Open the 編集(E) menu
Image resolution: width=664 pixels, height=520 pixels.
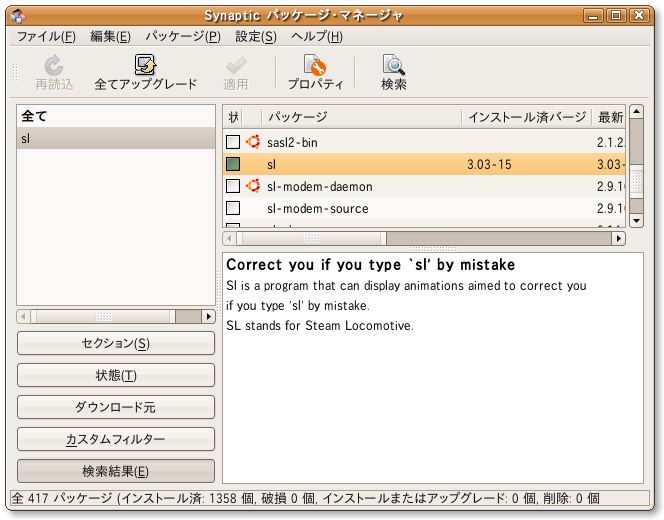coord(111,36)
